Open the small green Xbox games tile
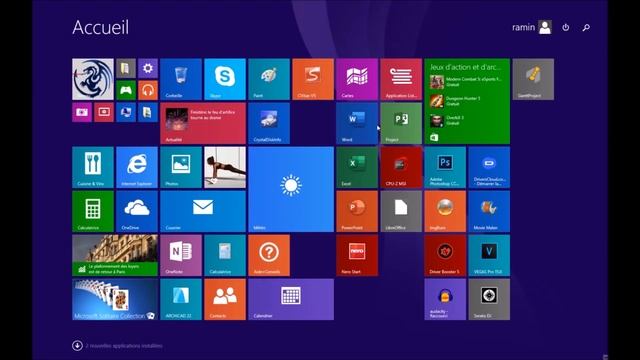This screenshot has width=640, height=360. pyautogui.click(x=126, y=90)
